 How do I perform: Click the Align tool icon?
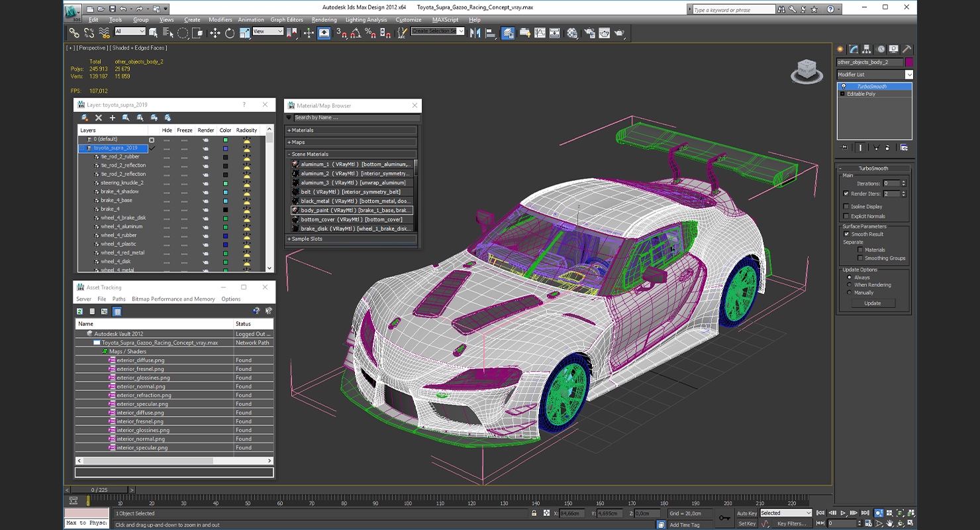point(491,32)
